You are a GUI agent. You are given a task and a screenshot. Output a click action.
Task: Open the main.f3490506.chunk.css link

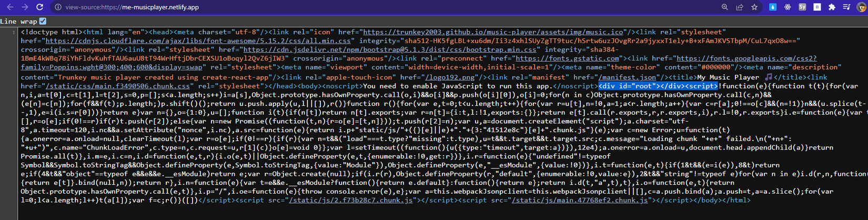click(x=117, y=86)
